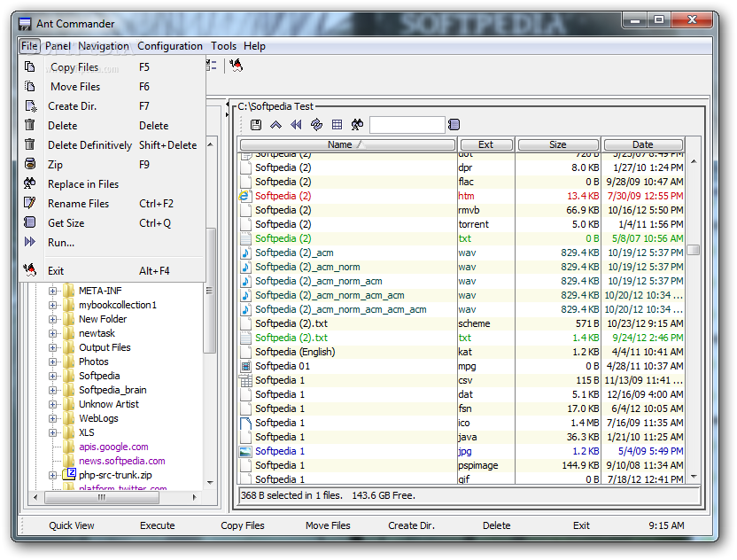The image size is (737, 560).
Task: Click Move Files in bottom bar
Action: point(328,525)
